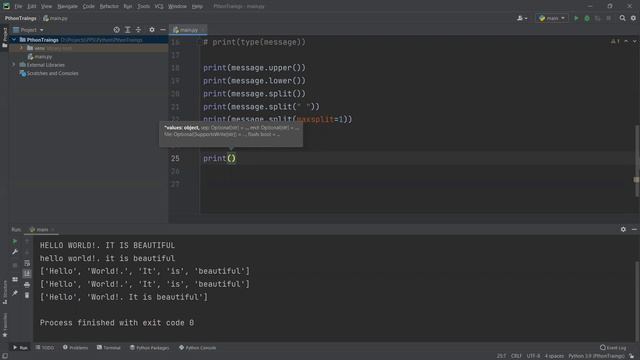The height and width of the screenshot is (360, 640).
Task: Open the Project view selector dropdown
Action: tap(28, 30)
